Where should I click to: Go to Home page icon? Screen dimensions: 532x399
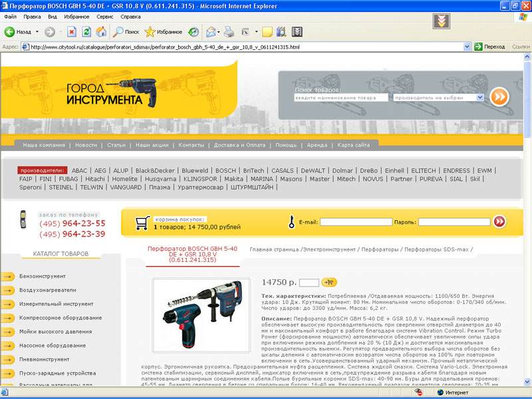tap(101, 32)
